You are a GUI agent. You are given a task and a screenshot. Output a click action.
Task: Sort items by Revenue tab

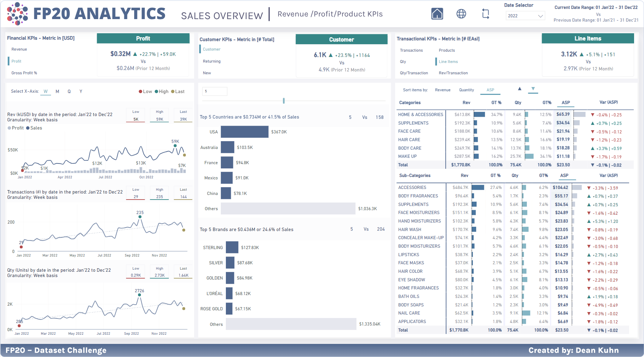(x=443, y=90)
